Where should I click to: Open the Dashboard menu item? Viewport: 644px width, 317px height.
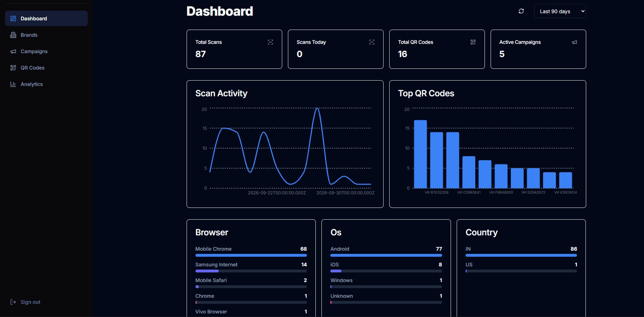46,19
